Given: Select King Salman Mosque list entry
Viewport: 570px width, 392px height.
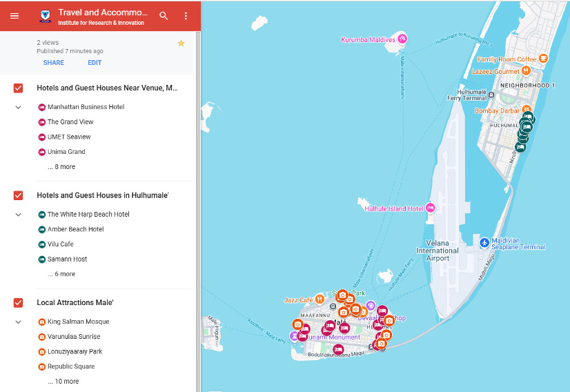Looking at the screenshot, I should point(78,322).
